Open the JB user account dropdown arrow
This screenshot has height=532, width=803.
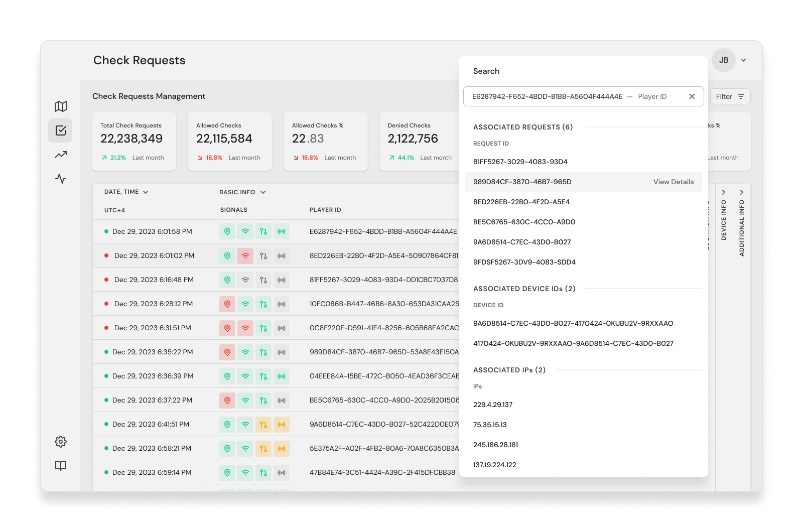[743, 60]
